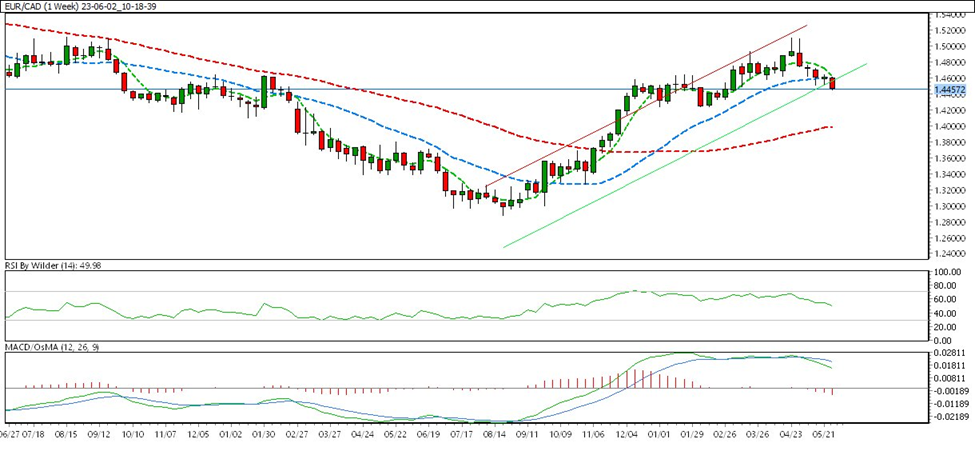The width and height of the screenshot is (975, 455).
Task: Select the 1.34000 price axis label
Action: point(950,175)
